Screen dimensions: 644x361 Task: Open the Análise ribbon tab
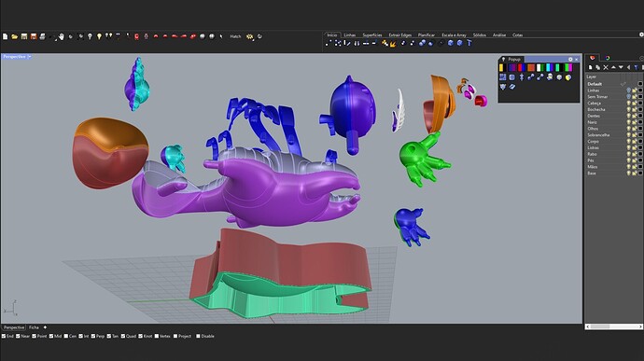[x=499, y=35]
